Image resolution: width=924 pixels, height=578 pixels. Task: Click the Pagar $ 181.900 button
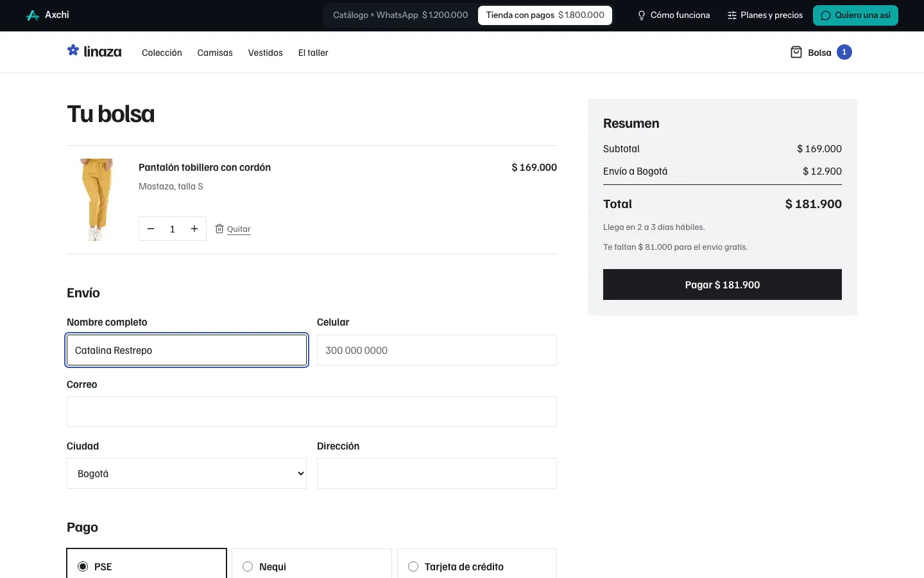pyautogui.click(x=723, y=285)
